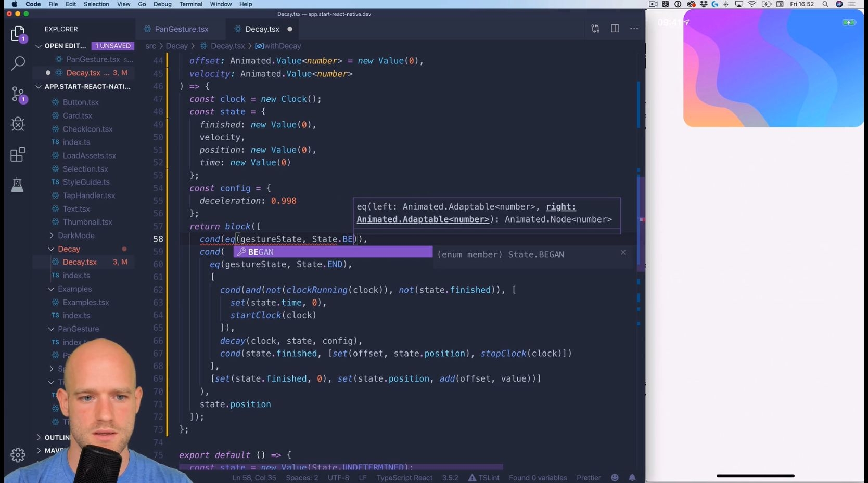Click the Dropbox icon in menu bar
Image resolution: width=868 pixels, height=483 pixels.
[704, 4]
